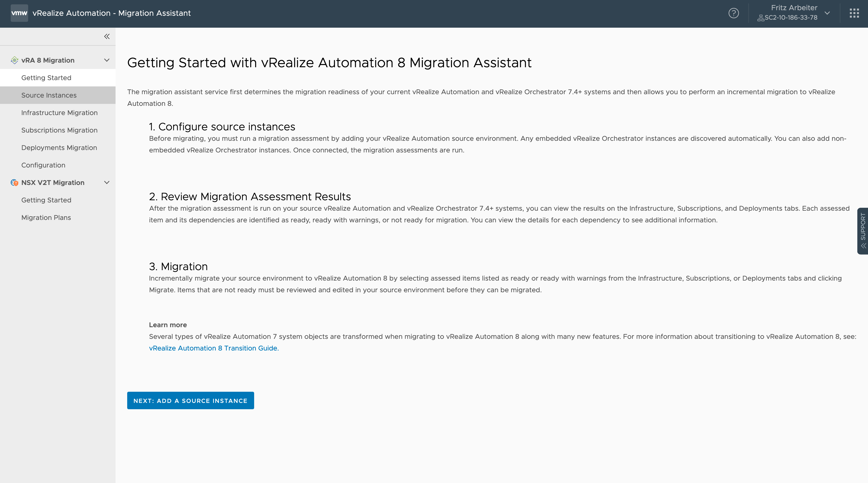Screen dimensions: 868x483
Task: Select Configuration in the sidebar
Action: point(43,165)
